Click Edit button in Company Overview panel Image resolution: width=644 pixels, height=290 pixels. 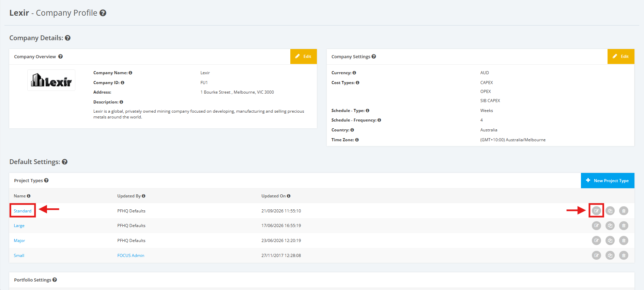click(x=303, y=57)
